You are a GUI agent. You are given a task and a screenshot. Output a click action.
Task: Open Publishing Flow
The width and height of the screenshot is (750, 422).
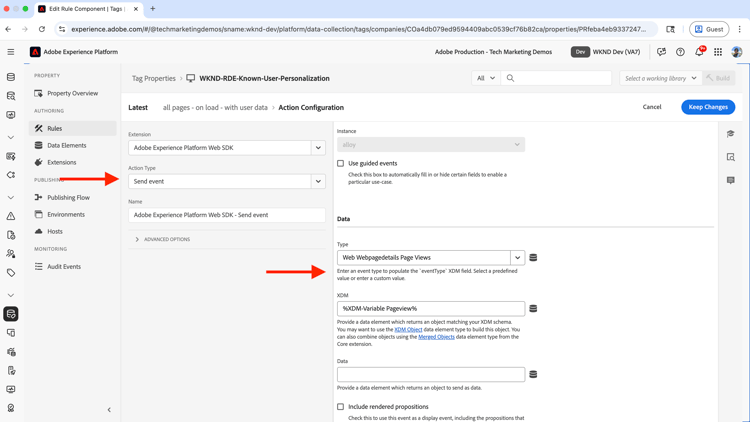click(x=73, y=197)
